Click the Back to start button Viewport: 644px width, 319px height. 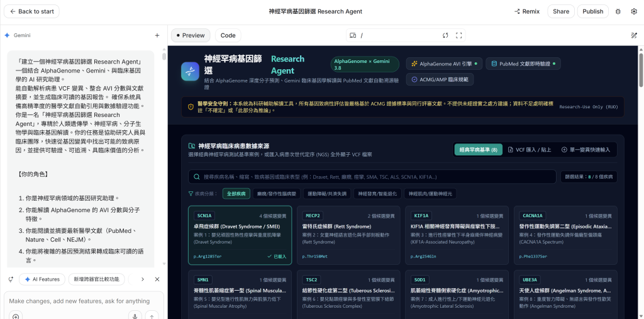pyautogui.click(x=31, y=11)
